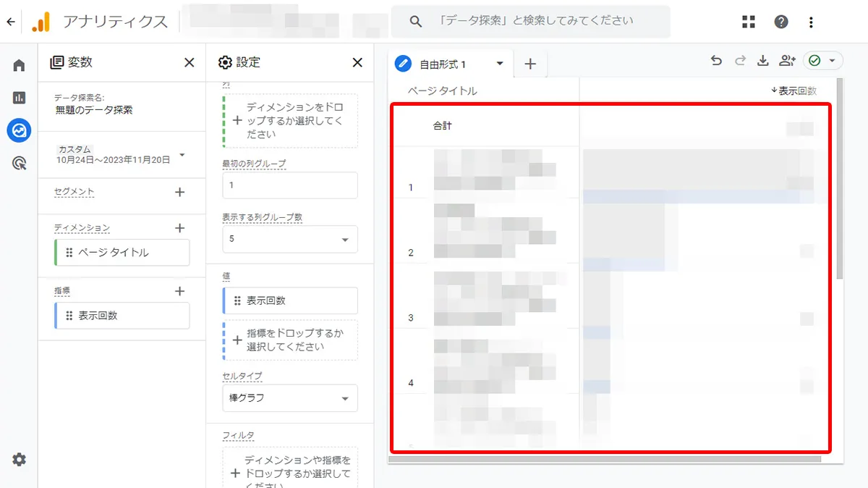Share the exploration with other users
This screenshot has height=488, width=868.
pyautogui.click(x=787, y=61)
